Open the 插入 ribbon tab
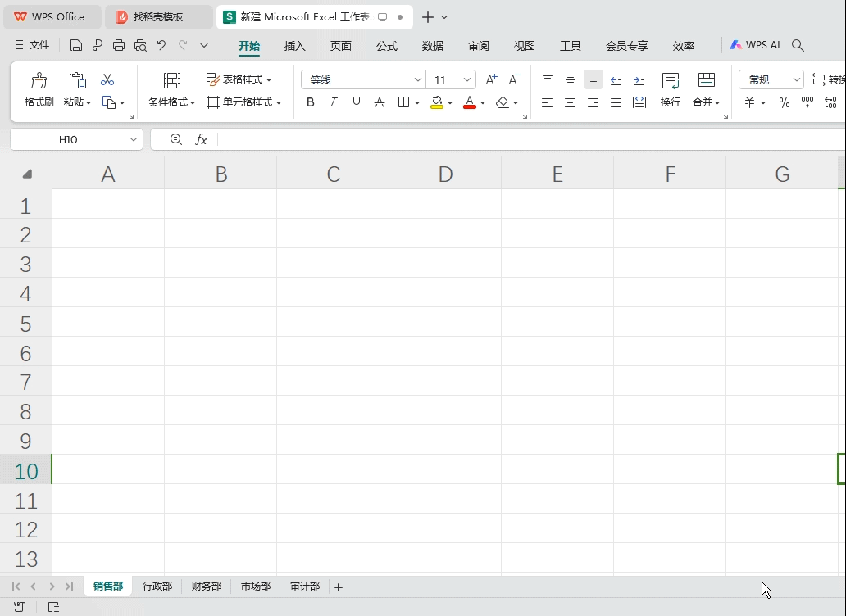846x616 pixels. 295,46
